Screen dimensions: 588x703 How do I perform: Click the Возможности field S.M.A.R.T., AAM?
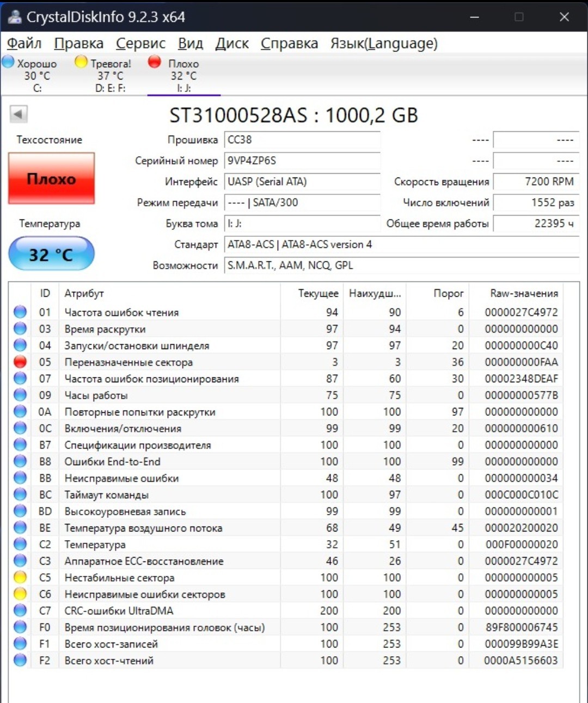(x=402, y=265)
